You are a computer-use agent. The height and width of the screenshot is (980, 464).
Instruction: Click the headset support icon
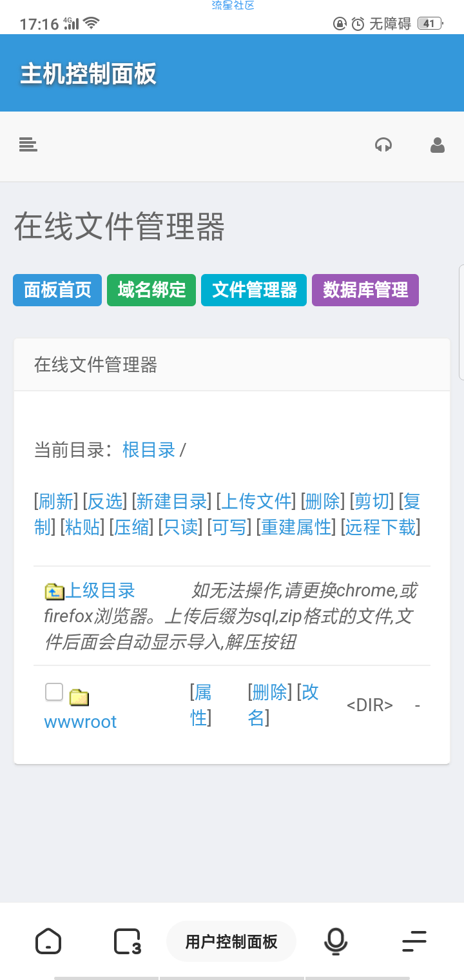[x=383, y=145]
